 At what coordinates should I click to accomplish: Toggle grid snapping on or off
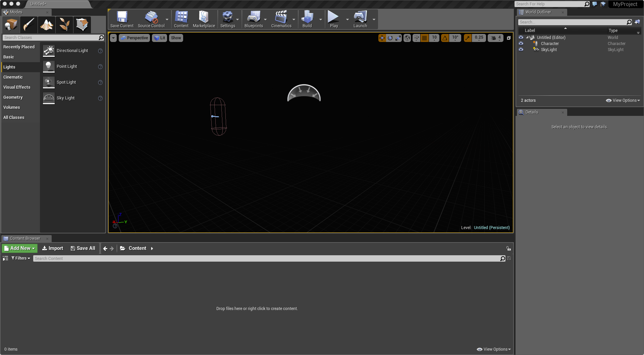(x=425, y=38)
